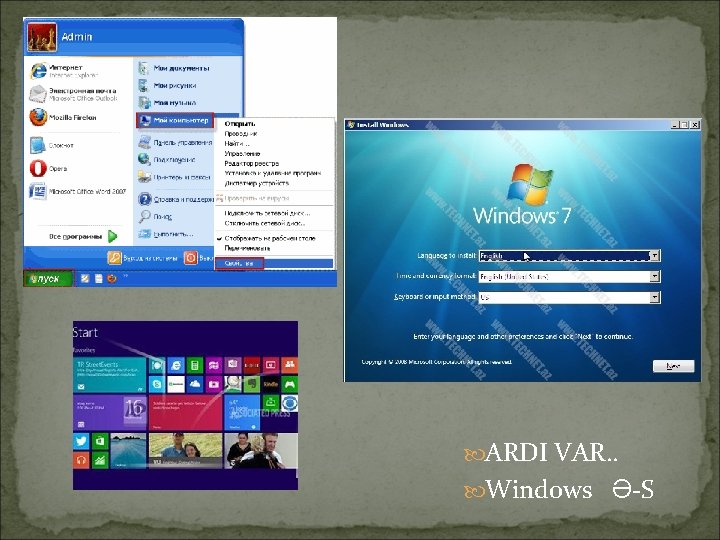Click the пуск start button

pos(49,278)
